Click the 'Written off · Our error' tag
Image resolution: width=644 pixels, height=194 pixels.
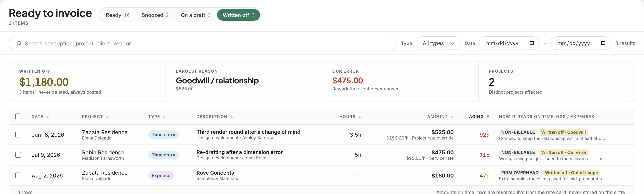563,153
